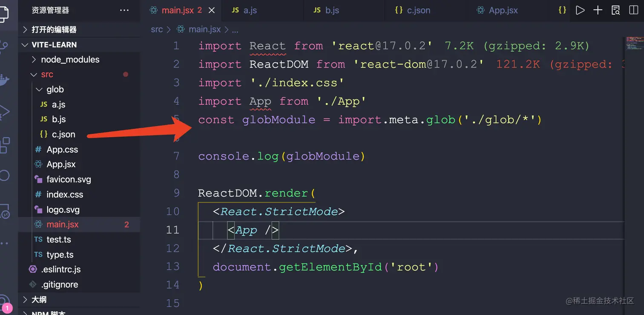Open the explorer more actions (…) menu
The image size is (644, 315).
tap(124, 10)
